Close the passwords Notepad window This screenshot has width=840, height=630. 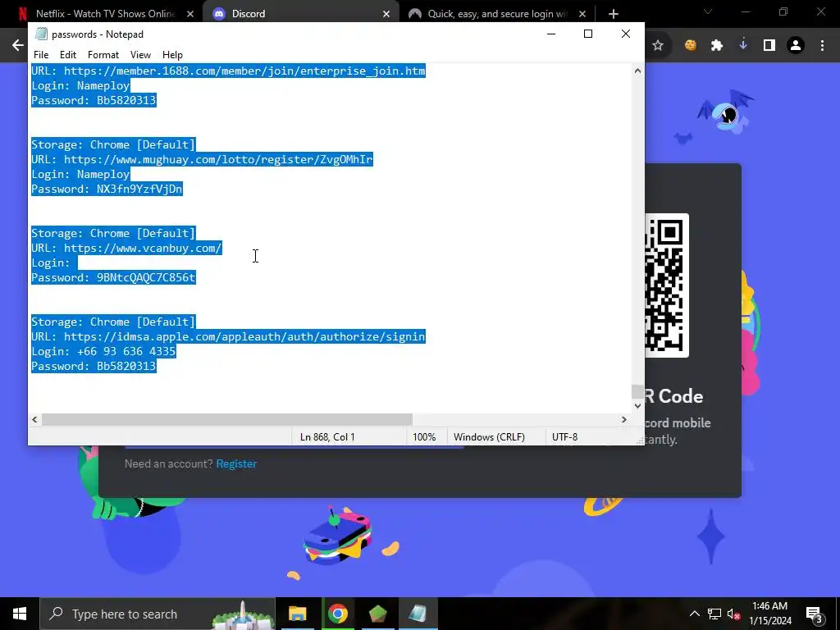click(x=625, y=34)
